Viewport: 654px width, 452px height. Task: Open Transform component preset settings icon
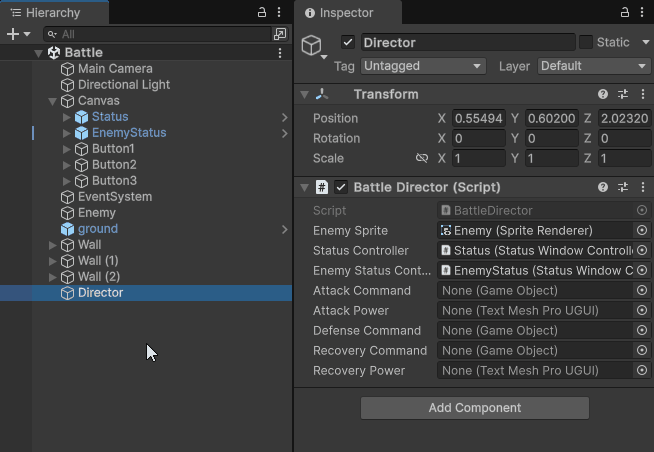[x=622, y=94]
